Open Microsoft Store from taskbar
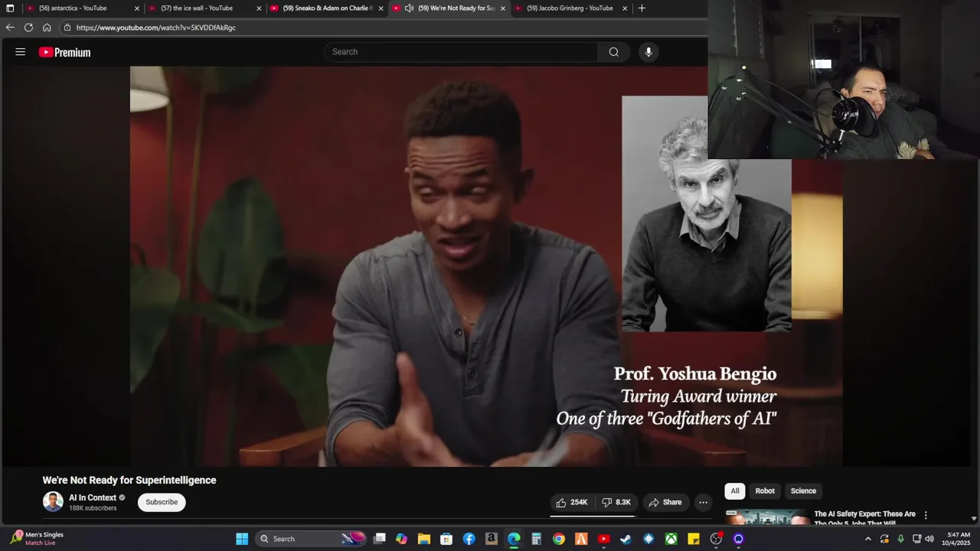The width and height of the screenshot is (980, 551). point(446,539)
